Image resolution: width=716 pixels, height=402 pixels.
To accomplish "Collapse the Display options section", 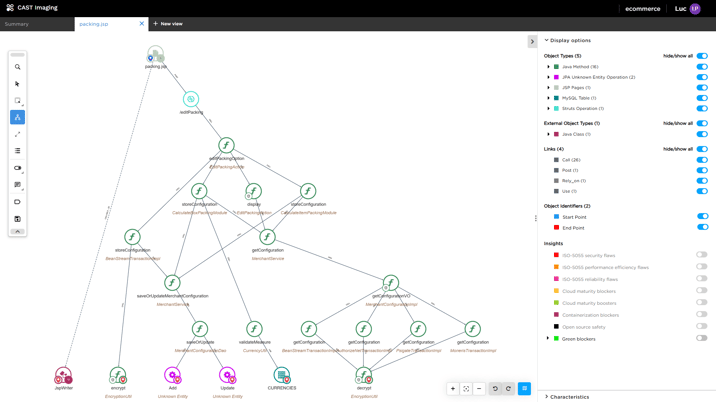I will [x=547, y=41].
